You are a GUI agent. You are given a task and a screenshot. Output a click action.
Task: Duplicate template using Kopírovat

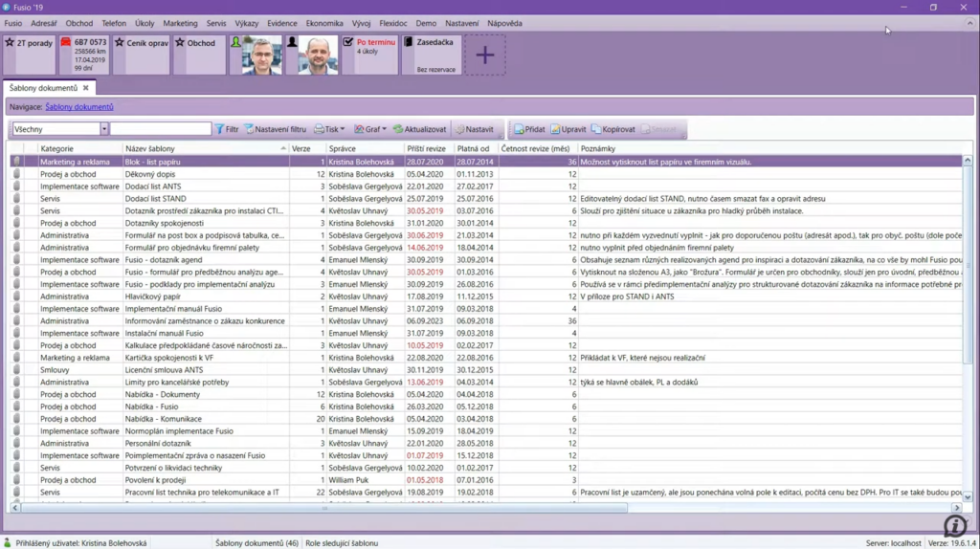point(612,129)
